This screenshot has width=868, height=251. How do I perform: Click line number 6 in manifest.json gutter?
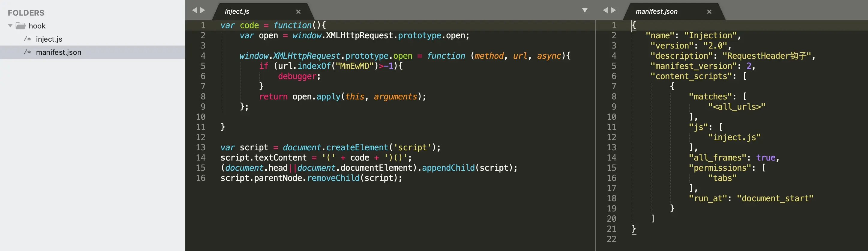coord(614,76)
